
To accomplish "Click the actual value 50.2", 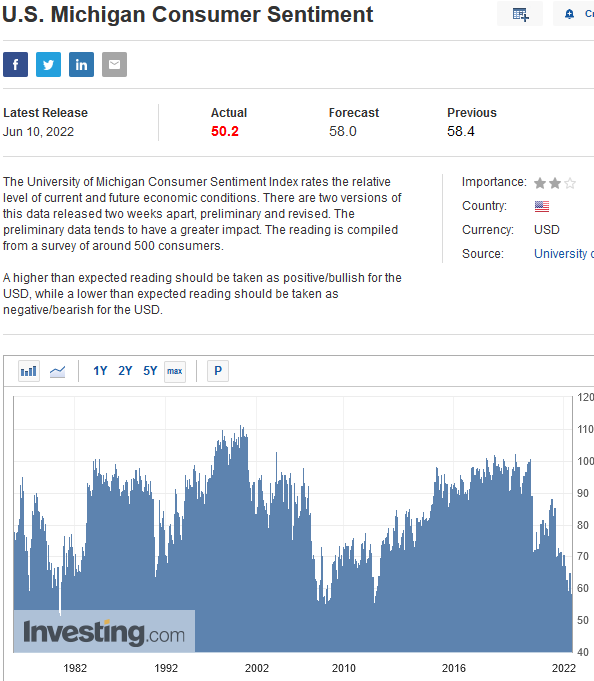I will (x=225, y=131).
